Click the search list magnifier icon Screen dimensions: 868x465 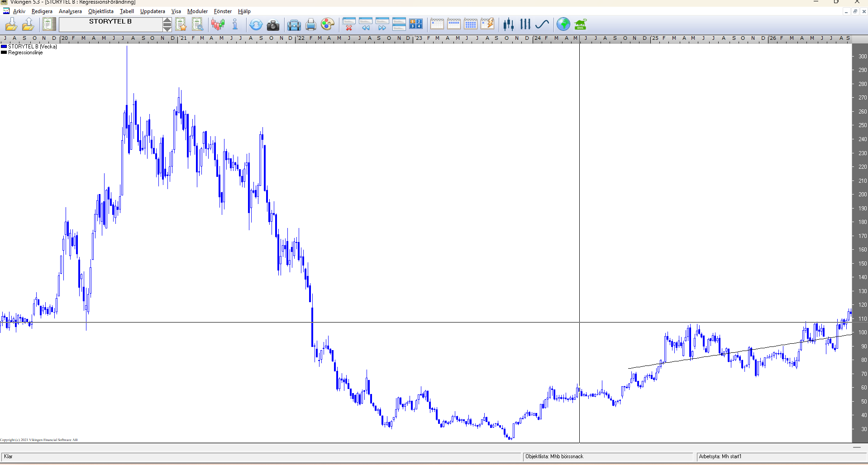[x=198, y=24]
